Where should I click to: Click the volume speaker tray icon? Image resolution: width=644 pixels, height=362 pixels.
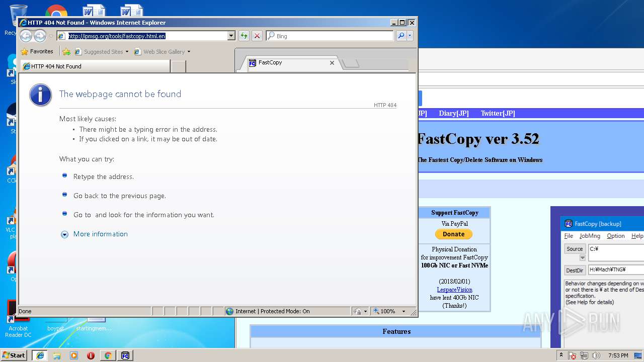[596, 355]
